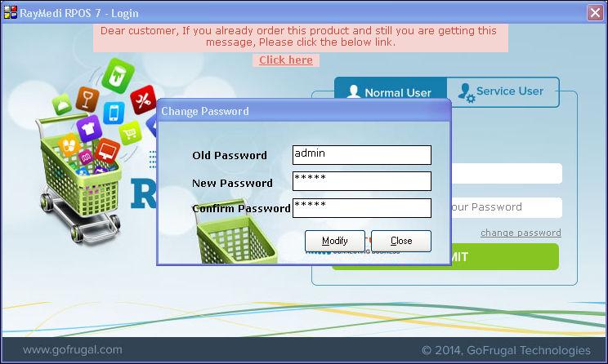Close the RayMedi RPOS 7 login window

tap(595, 13)
